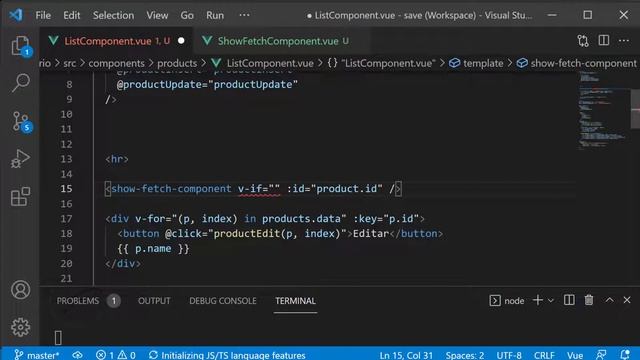The height and width of the screenshot is (360, 640).
Task: Change encoding via UTF-8
Action: pyautogui.click(x=509, y=355)
